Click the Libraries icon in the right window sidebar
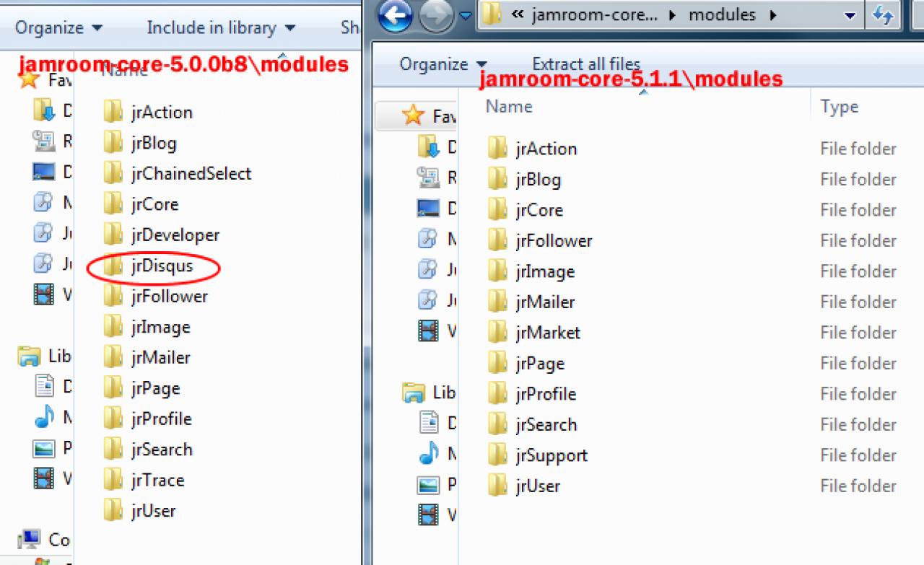This screenshot has width=924, height=565. (x=414, y=393)
